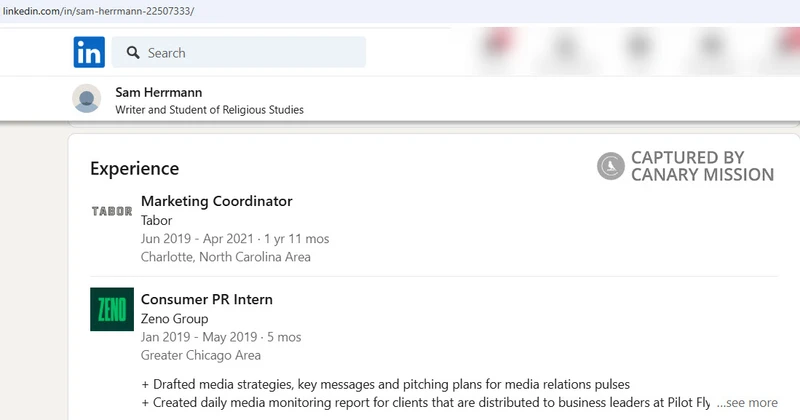
Task: Click the Experience section heading
Action: click(x=135, y=168)
